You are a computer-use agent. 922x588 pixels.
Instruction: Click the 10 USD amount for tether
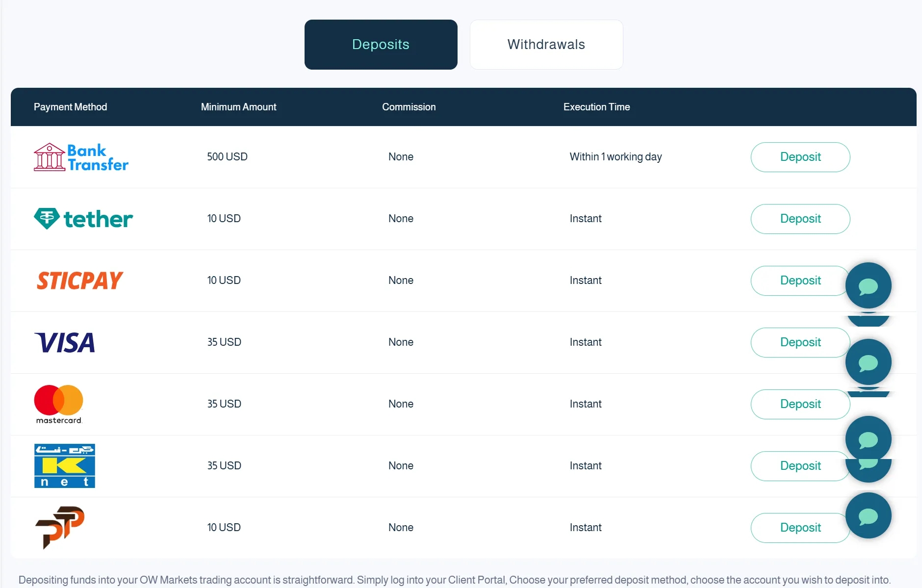click(x=224, y=219)
